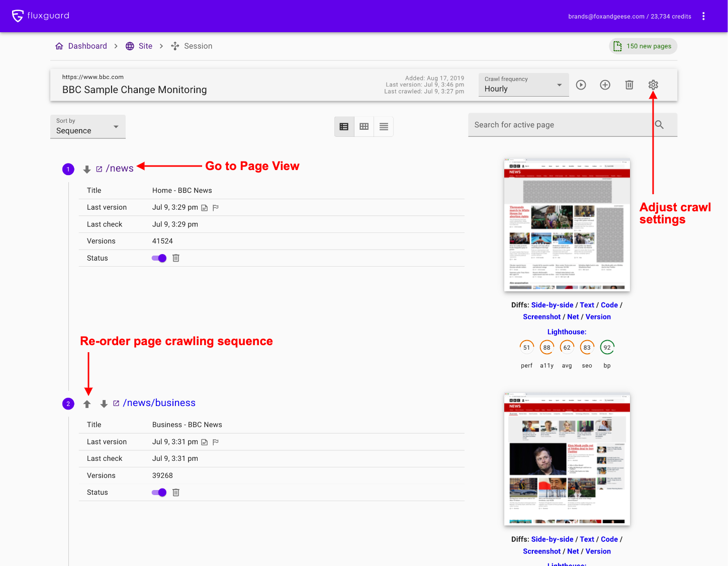The width and height of the screenshot is (728, 566).
Task: Click the account email and credits text
Action: [x=629, y=17]
